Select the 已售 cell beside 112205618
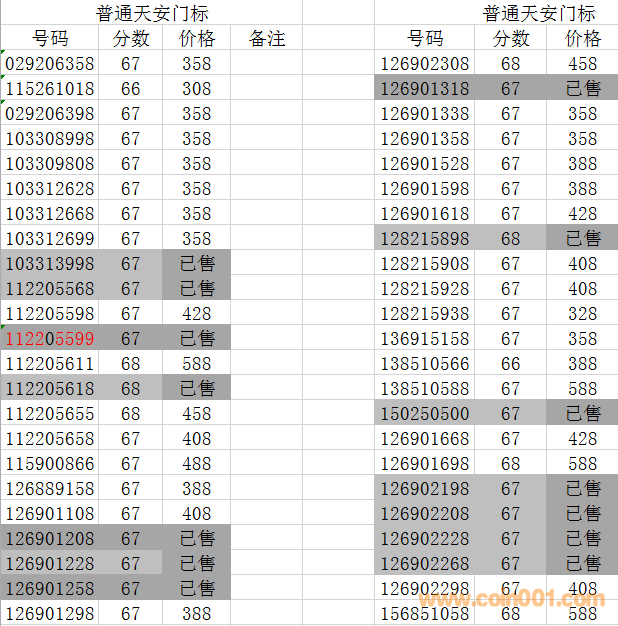 tap(197, 389)
